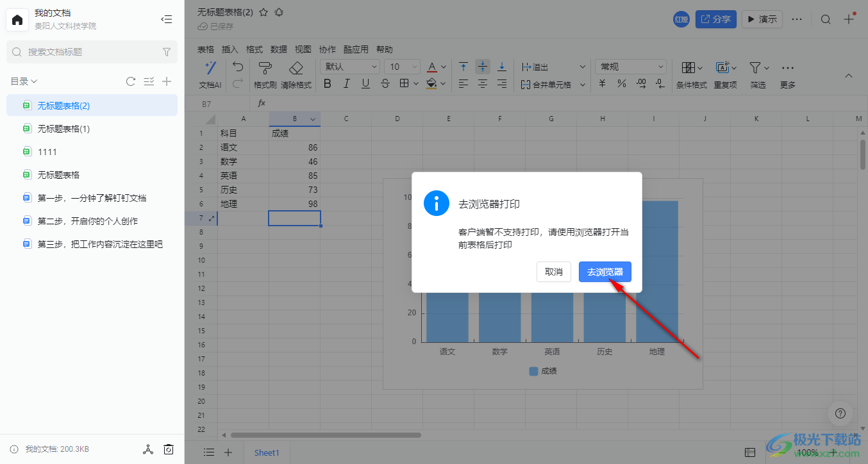Expand the 目录 dropdown
The width and height of the screenshot is (868, 464).
pyautogui.click(x=24, y=81)
